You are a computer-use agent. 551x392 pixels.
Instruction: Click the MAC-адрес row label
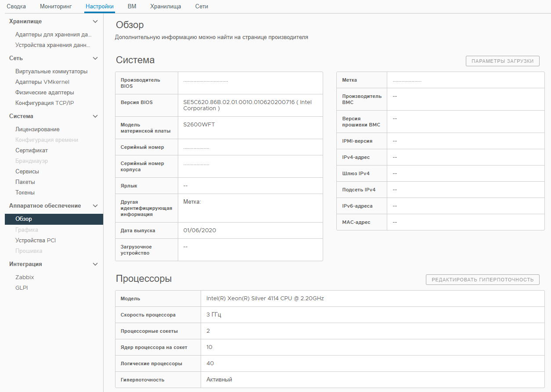356,223
